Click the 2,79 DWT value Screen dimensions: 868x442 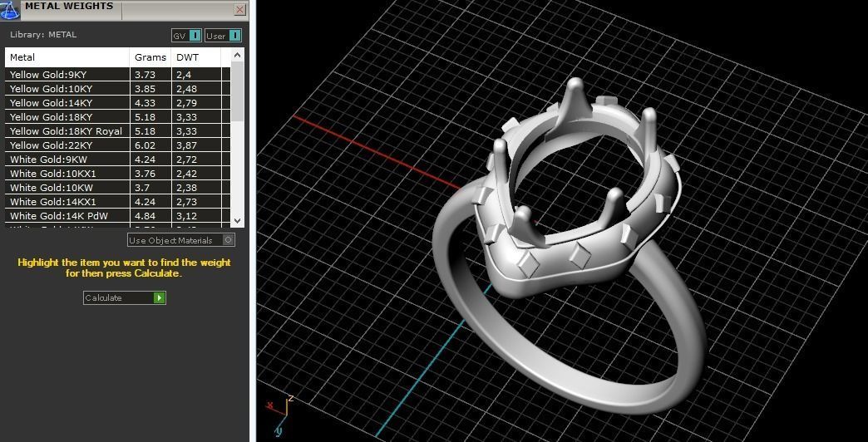coord(186,103)
